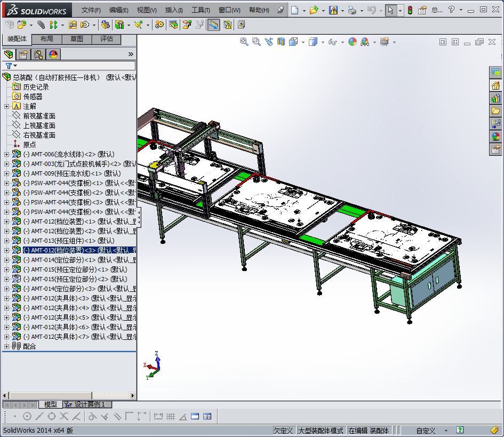Open the Appearances color ball in task pane
This screenshot has height=437, width=504.
tap(495, 137)
